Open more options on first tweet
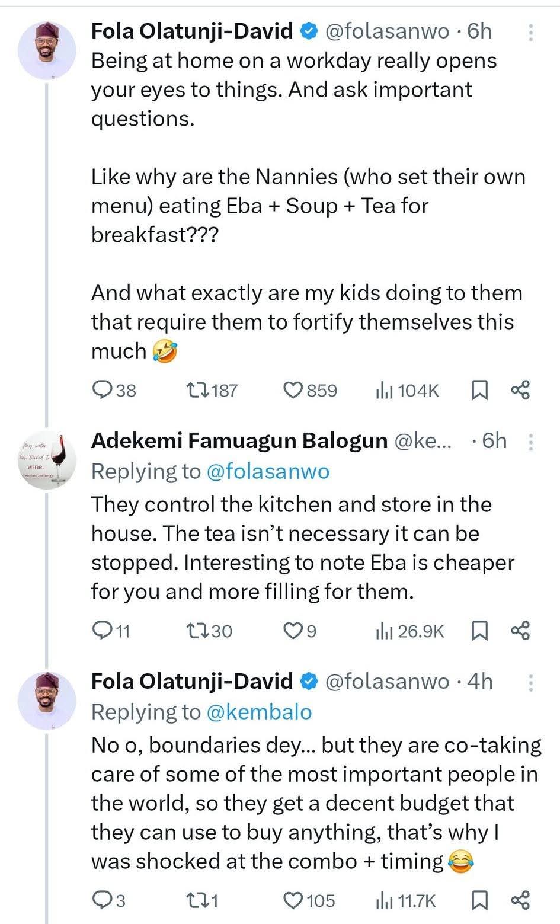Image resolution: width=560 pixels, height=924 pixels. coord(530,33)
